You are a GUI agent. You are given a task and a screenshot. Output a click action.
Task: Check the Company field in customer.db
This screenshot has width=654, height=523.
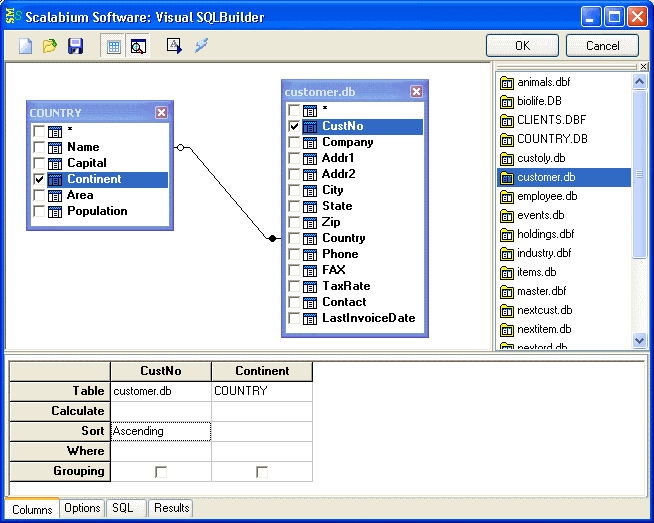click(294, 142)
